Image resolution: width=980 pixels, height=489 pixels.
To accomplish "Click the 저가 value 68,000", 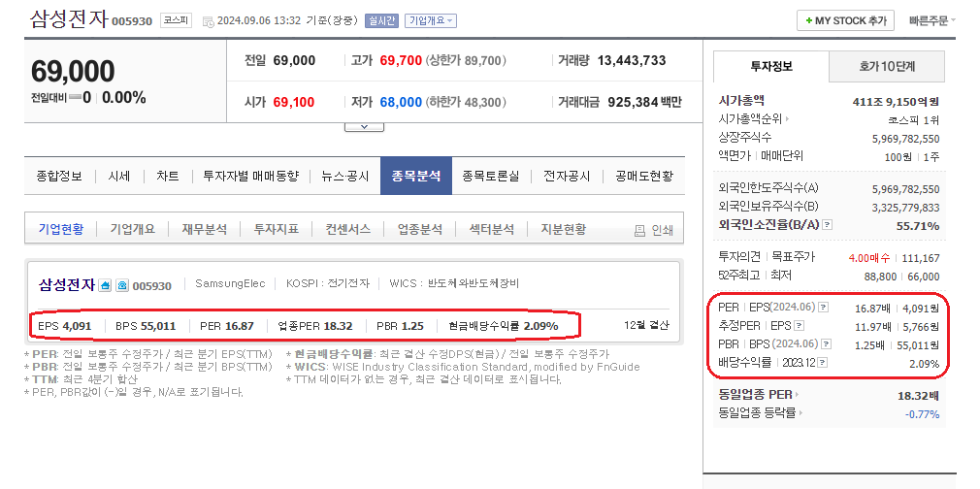I will click(401, 102).
